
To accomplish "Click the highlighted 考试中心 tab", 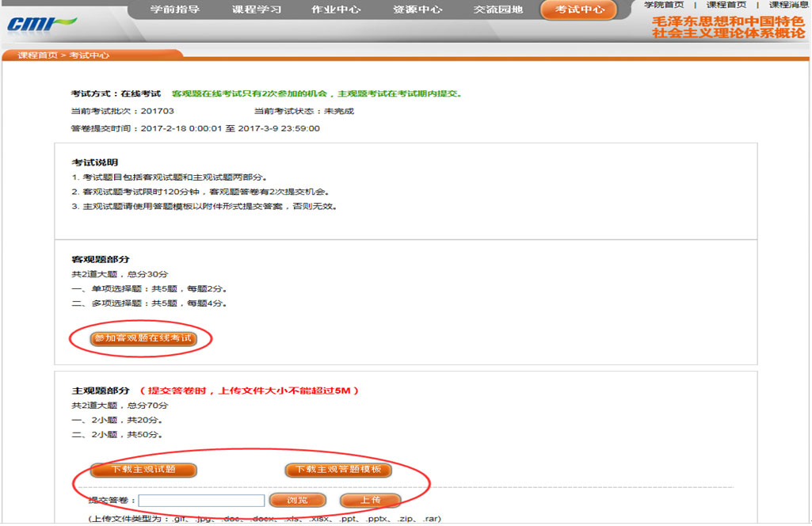I will [579, 10].
